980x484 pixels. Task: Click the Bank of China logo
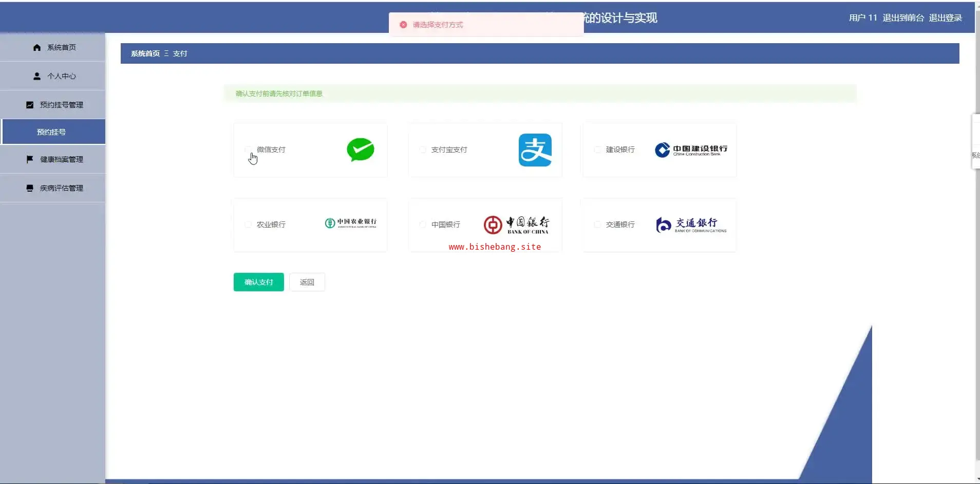(x=517, y=225)
